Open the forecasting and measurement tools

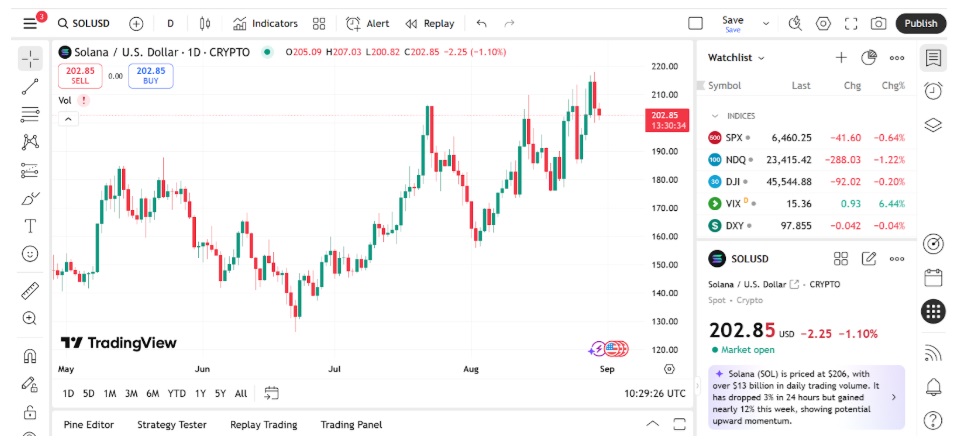(30, 170)
